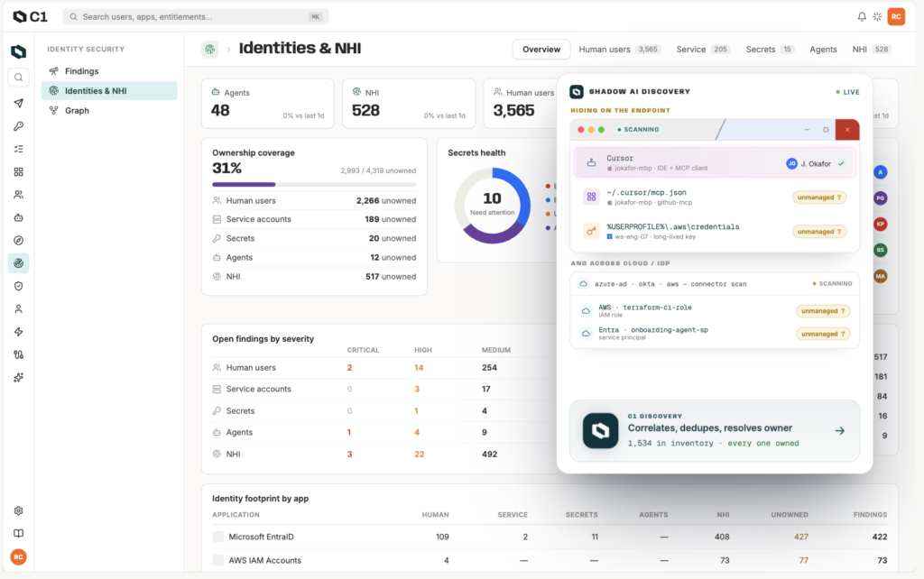Open the robot agents icon in rail
924x579 pixels.
pos(18,217)
